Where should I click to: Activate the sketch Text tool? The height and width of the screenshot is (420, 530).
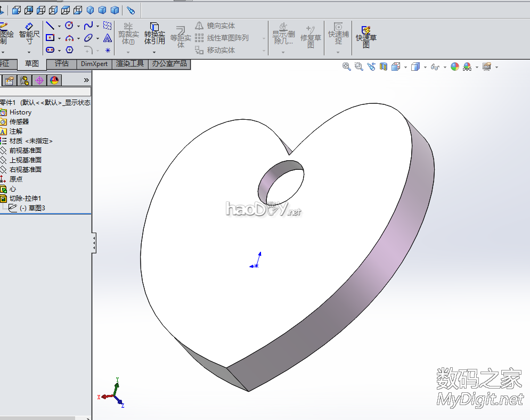point(108,38)
